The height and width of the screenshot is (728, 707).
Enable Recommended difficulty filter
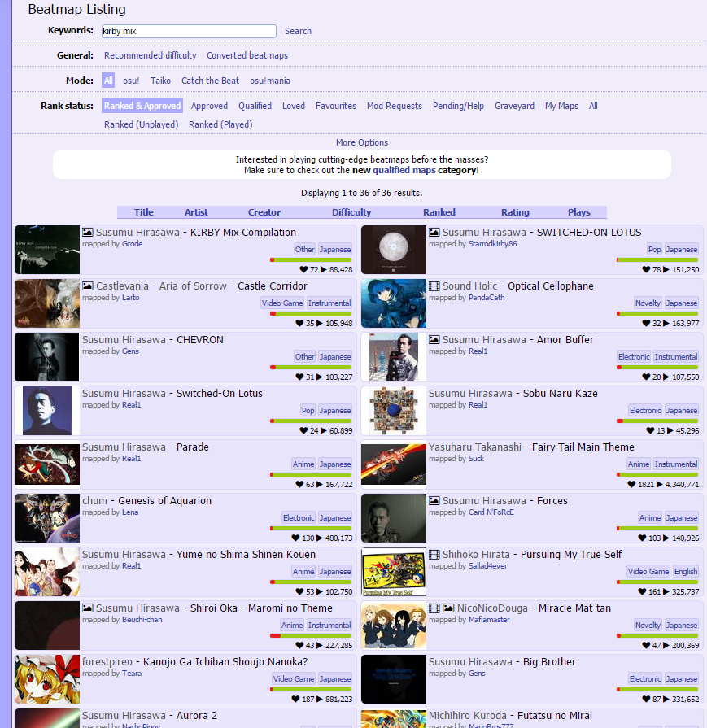click(x=150, y=55)
